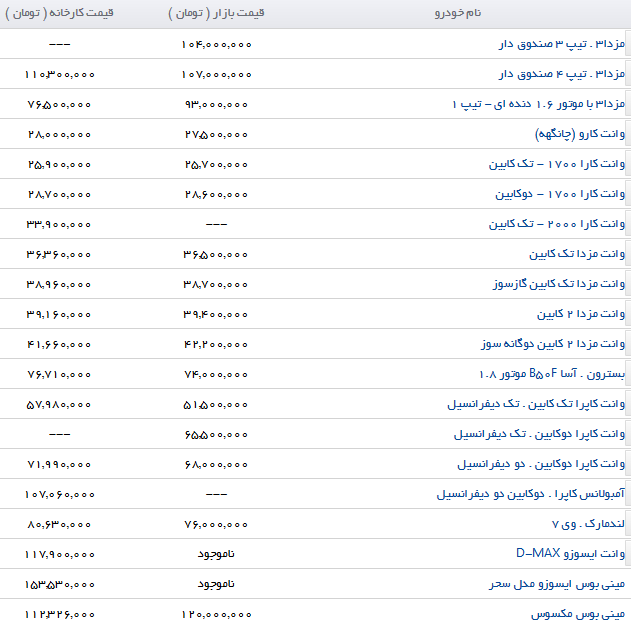Viewport: 631px width, 625px height.
Task: Select factory price ۲۸,۷۰۰,۰۰۰
Action: pyautogui.click(x=60, y=194)
